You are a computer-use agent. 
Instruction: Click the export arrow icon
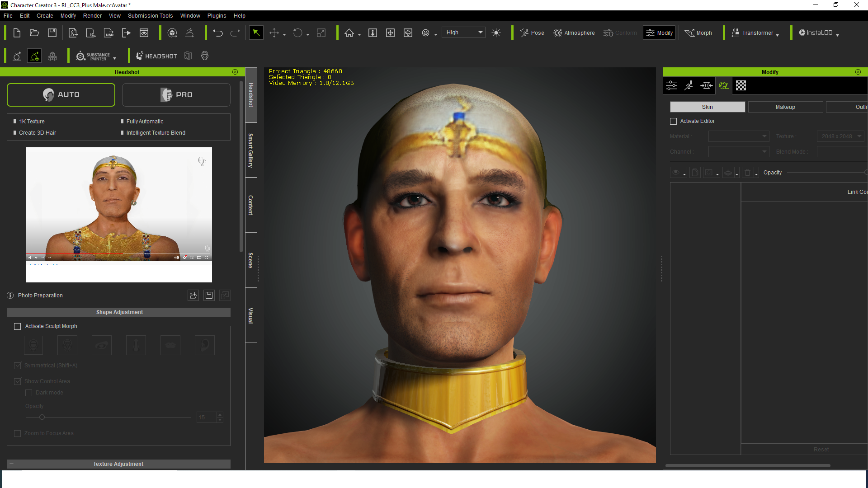[x=126, y=33]
